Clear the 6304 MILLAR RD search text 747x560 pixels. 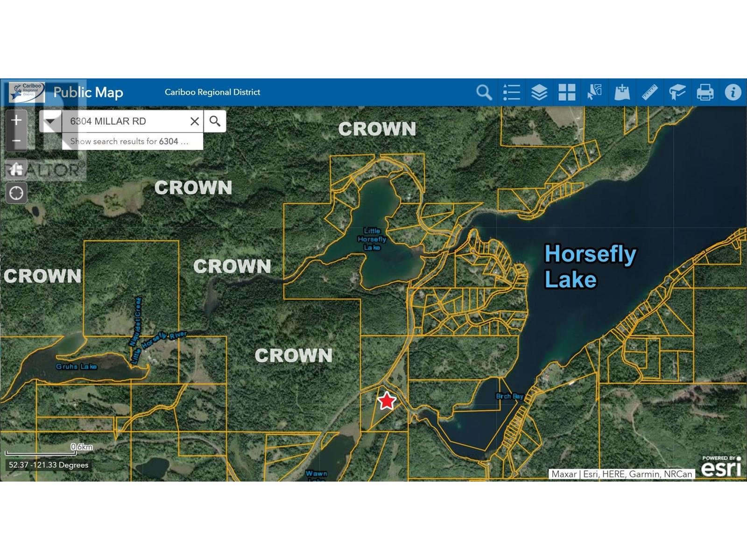(x=195, y=121)
